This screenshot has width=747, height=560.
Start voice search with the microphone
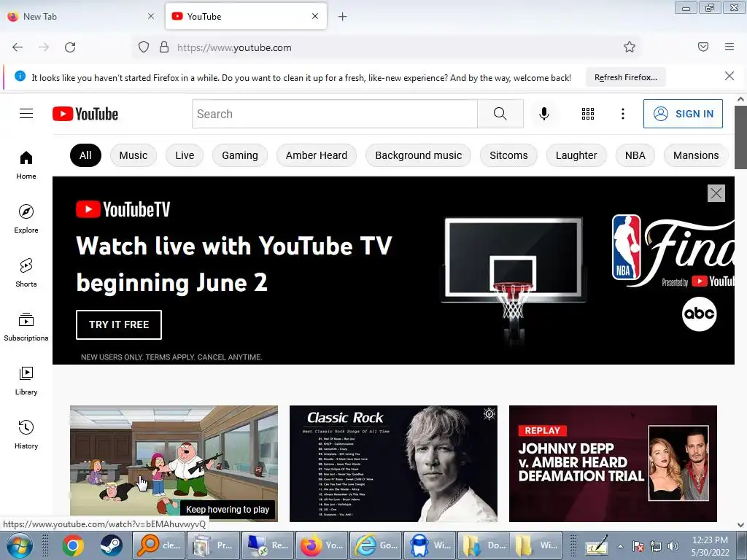coord(544,114)
